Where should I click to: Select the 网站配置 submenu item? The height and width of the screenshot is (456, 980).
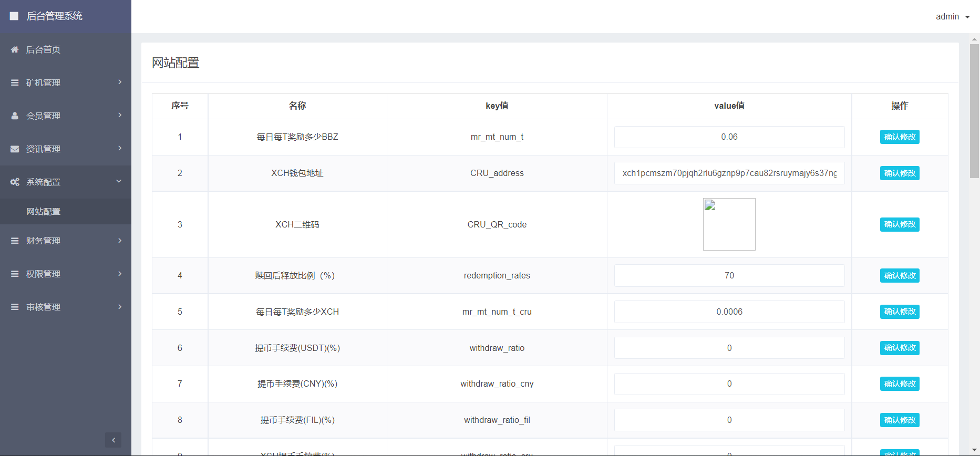click(x=66, y=211)
